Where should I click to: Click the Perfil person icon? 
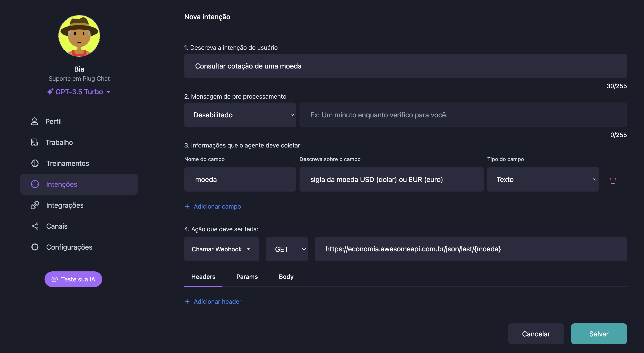pyautogui.click(x=34, y=122)
